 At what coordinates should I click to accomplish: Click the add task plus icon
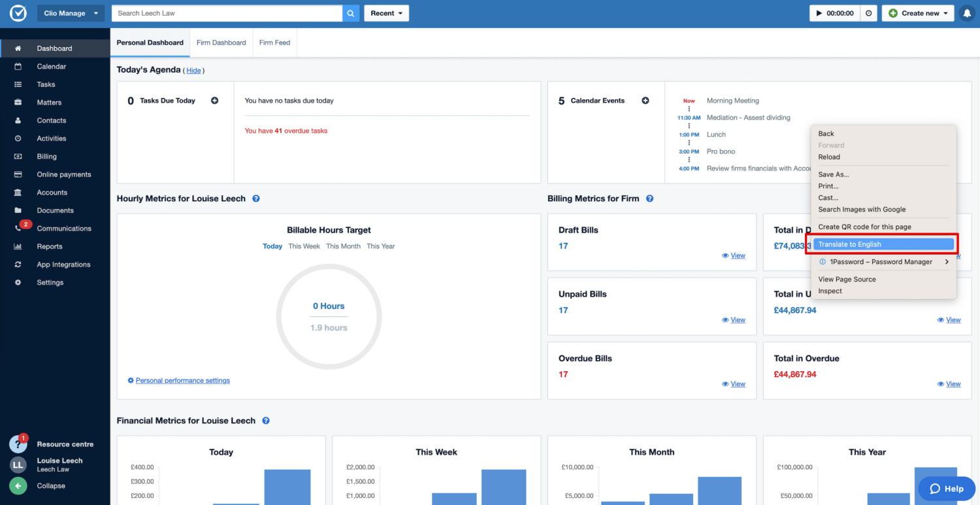tap(214, 101)
